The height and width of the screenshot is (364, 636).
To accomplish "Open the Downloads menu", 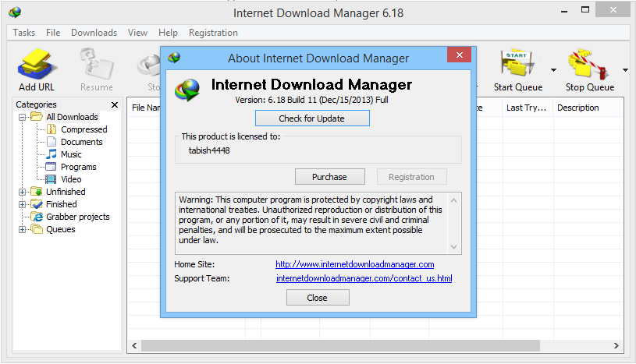I will [x=94, y=33].
